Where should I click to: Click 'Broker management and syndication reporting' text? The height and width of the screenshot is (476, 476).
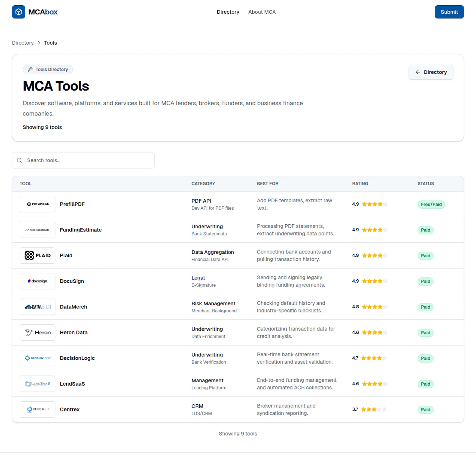tap(286, 409)
